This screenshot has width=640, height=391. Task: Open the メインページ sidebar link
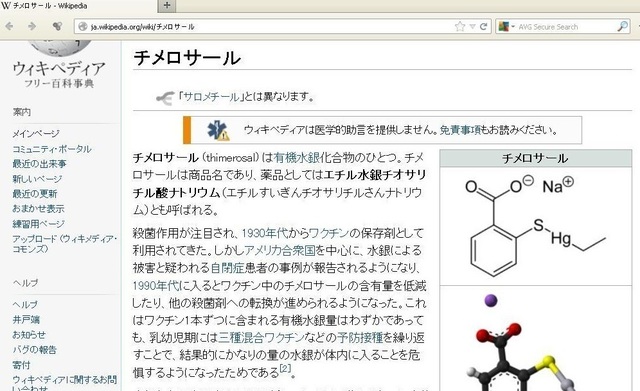tap(36, 133)
